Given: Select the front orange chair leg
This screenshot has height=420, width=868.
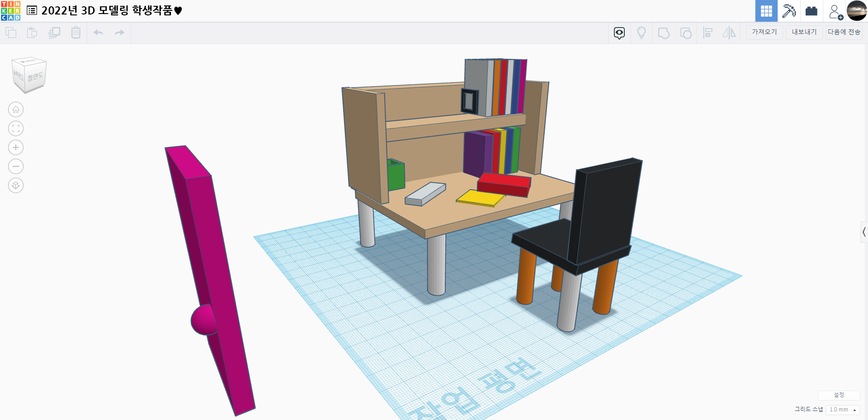Looking at the screenshot, I should point(527,277).
